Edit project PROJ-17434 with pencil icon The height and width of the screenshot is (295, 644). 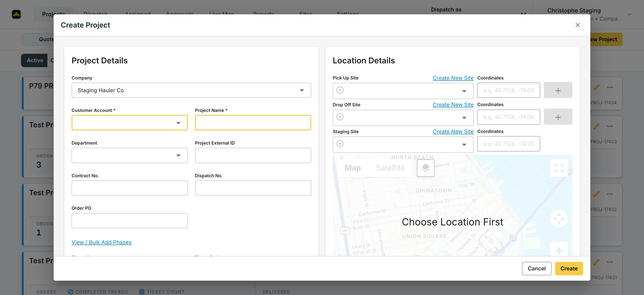coord(596,87)
